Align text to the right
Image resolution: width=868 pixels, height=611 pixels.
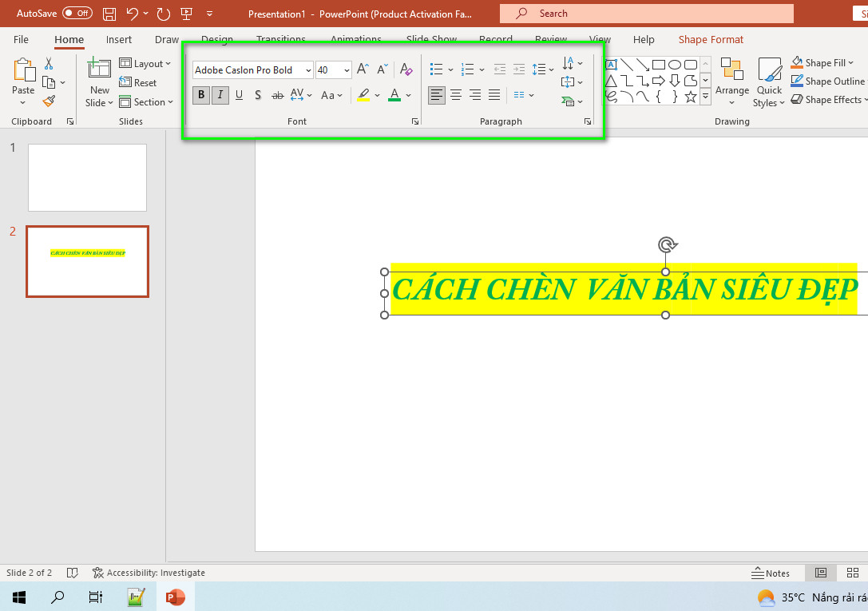(475, 95)
